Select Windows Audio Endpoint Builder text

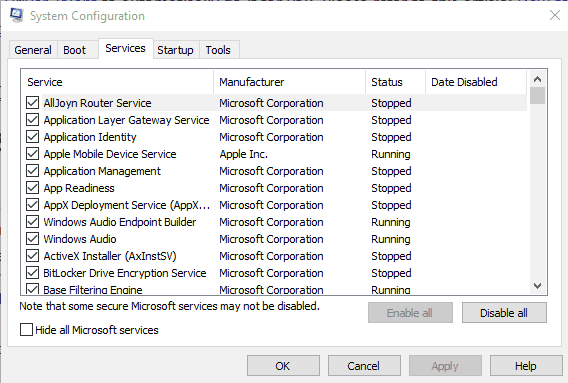click(x=120, y=222)
